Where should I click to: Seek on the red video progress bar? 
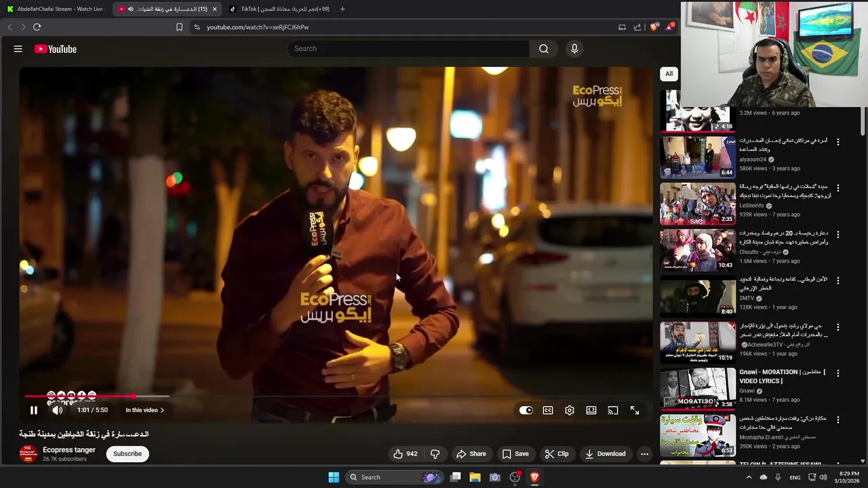[x=79, y=396]
